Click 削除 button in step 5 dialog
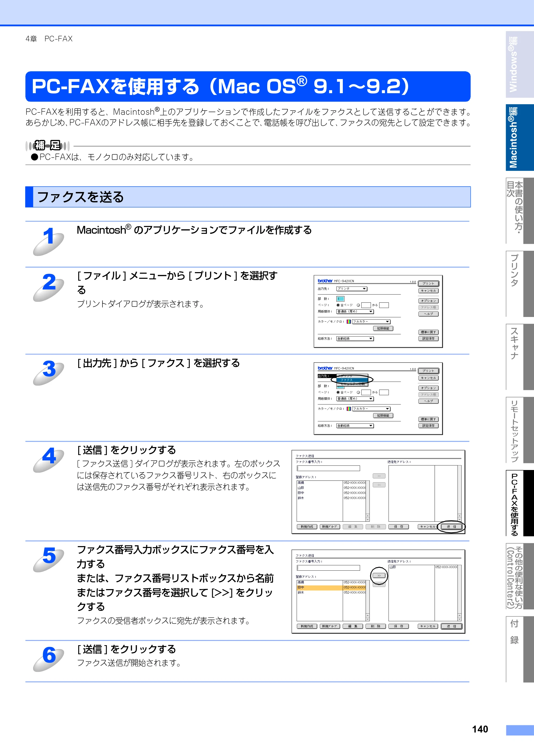The image size is (534, 756). click(376, 626)
